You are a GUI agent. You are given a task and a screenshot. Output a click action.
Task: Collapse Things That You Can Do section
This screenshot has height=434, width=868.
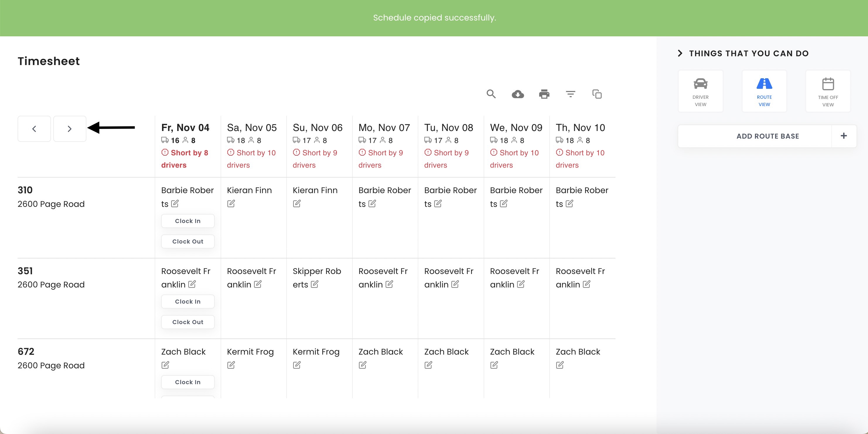point(680,53)
